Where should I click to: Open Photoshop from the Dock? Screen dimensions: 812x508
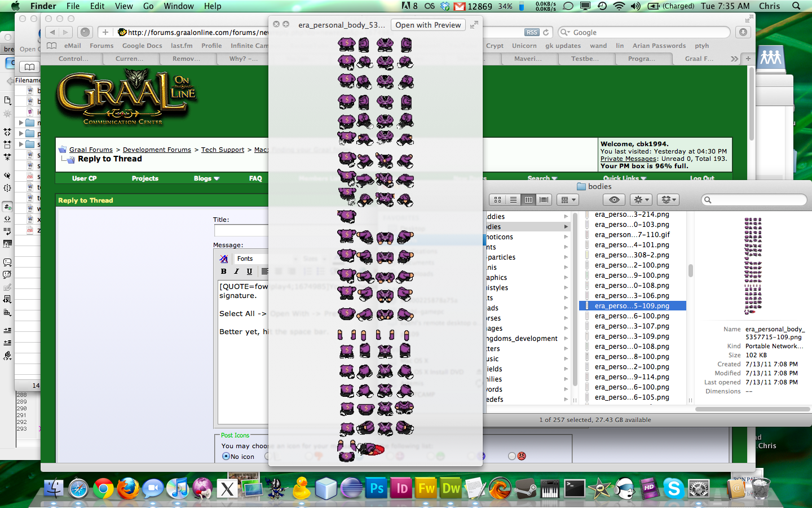377,488
